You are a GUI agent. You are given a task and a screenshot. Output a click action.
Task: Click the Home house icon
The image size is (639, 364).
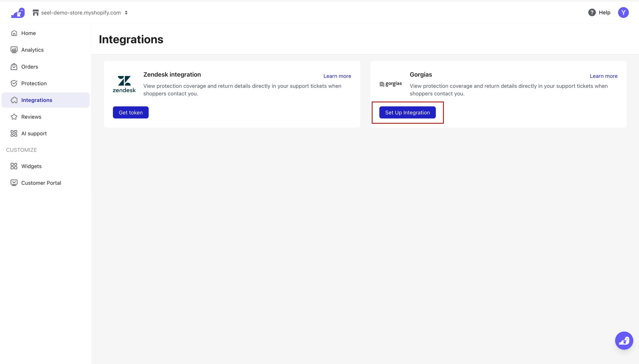[14, 33]
